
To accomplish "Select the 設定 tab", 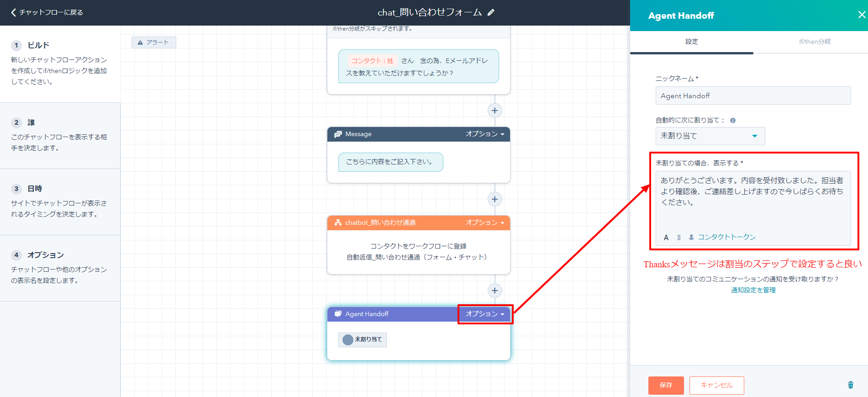I will tap(691, 42).
